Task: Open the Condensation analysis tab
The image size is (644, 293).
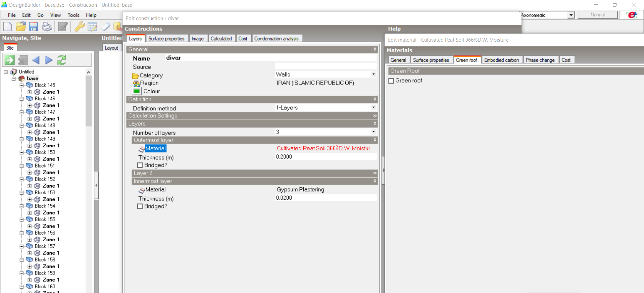Action: [276, 39]
